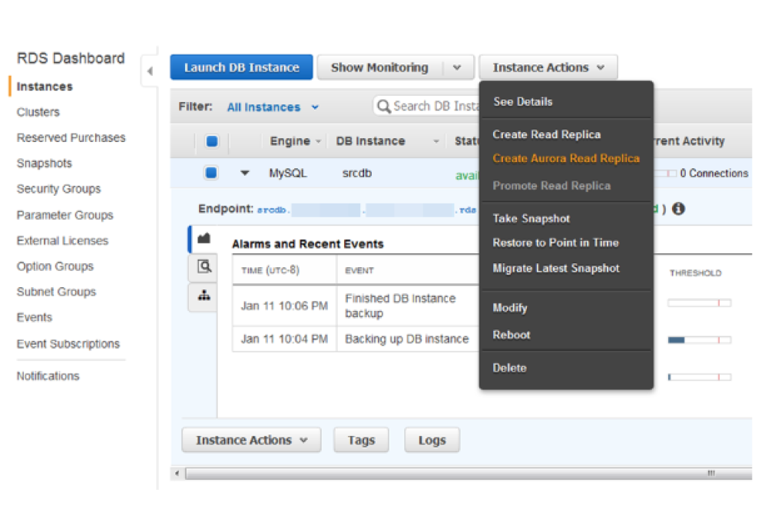This screenshot has height=532, width=768.
Task: Select Create Aurora Read Replica
Action: 566,159
